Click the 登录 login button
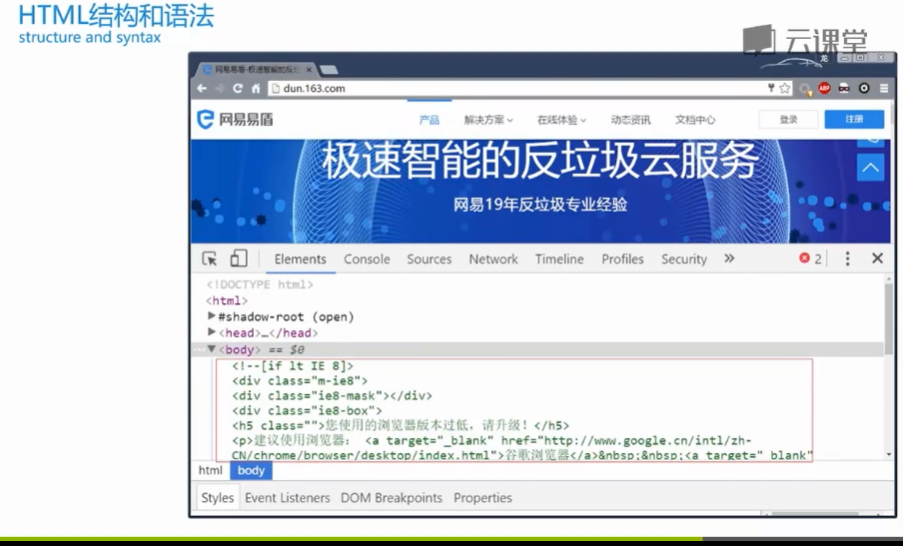 point(788,119)
